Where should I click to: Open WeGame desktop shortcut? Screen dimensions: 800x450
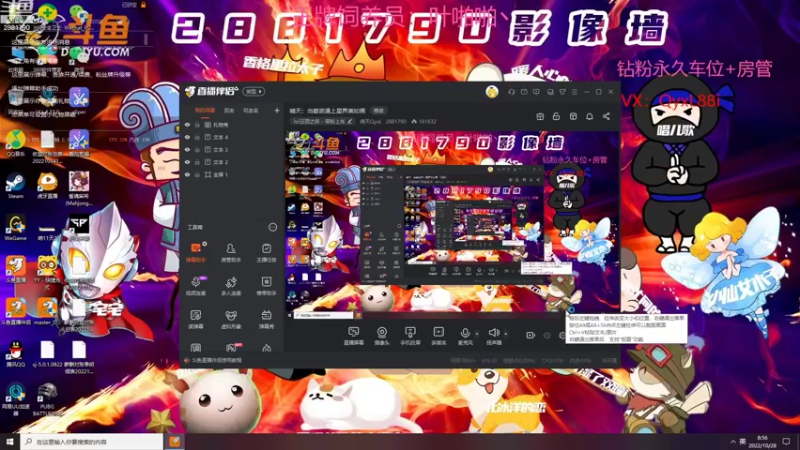click(15, 228)
